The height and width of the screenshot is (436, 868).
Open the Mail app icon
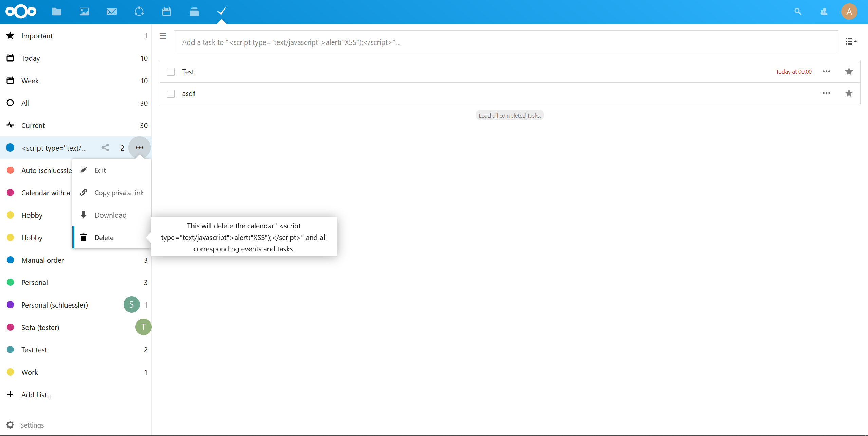112,12
